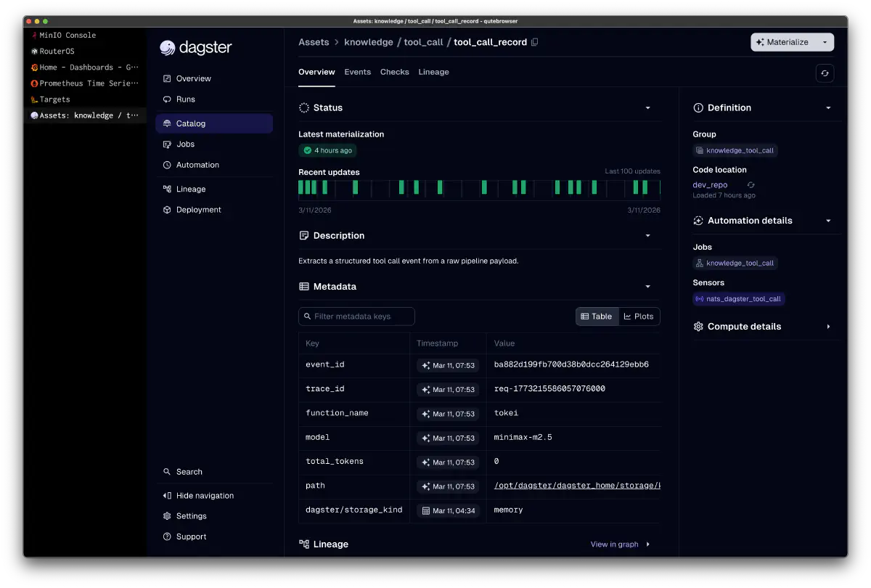Click the Runs sidebar icon
This screenshot has width=871, height=588.
click(168, 99)
